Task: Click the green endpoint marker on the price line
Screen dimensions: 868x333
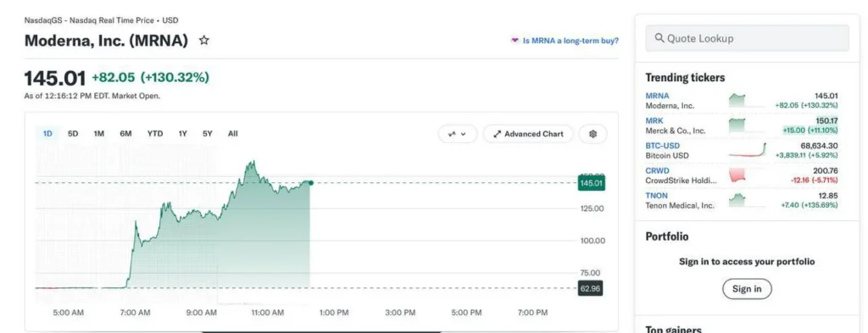Action: pos(310,182)
